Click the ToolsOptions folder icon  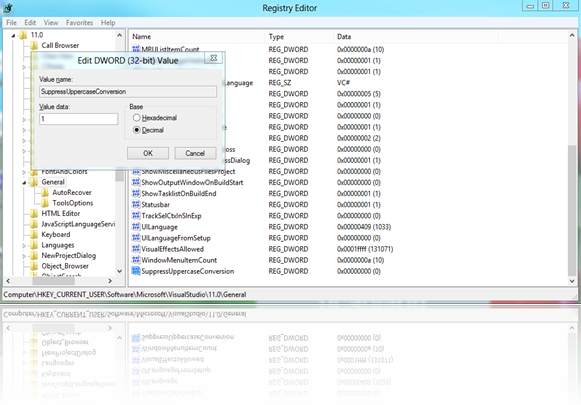click(45, 203)
